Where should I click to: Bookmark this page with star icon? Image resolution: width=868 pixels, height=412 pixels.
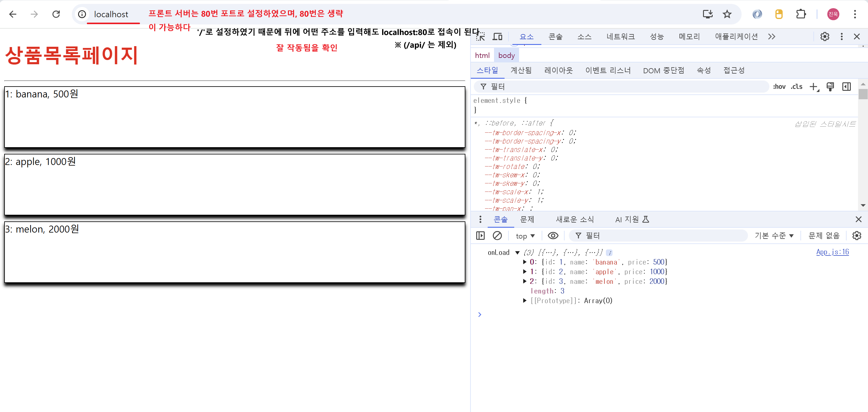click(727, 14)
